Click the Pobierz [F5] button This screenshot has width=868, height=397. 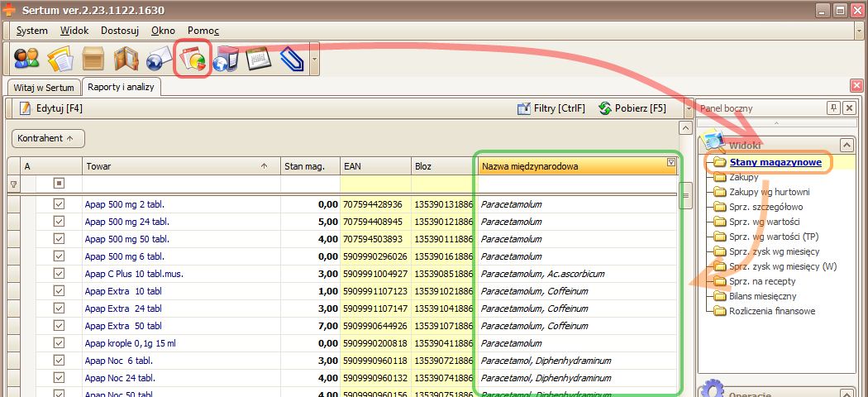tap(632, 108)
